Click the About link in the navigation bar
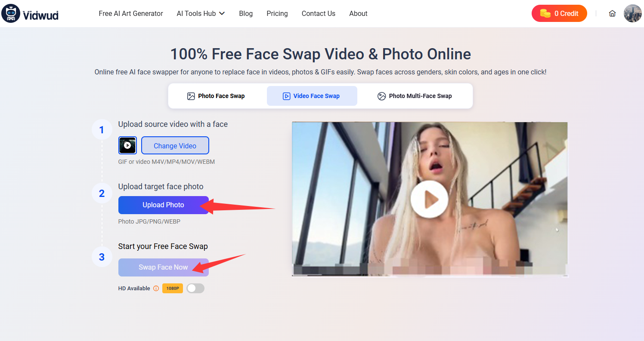 tap(358, 14)
